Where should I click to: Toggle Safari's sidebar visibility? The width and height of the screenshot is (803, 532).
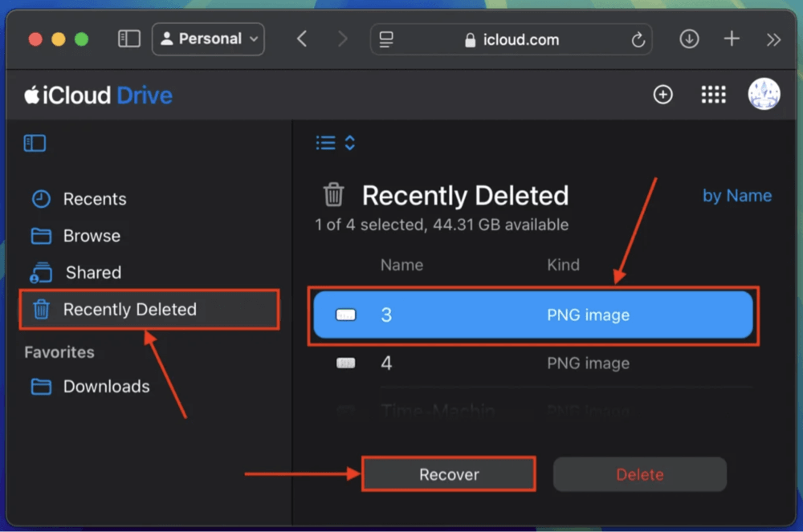point(128,39)
